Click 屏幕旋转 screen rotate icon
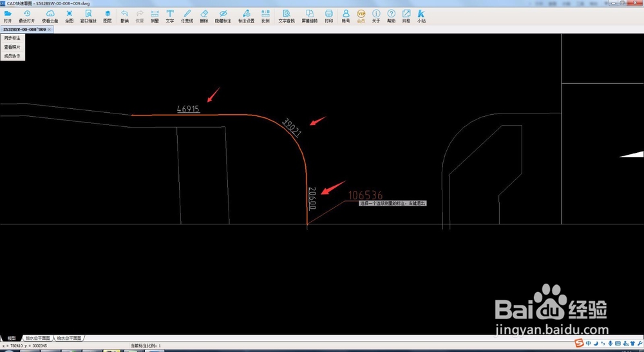 (310, 17)
